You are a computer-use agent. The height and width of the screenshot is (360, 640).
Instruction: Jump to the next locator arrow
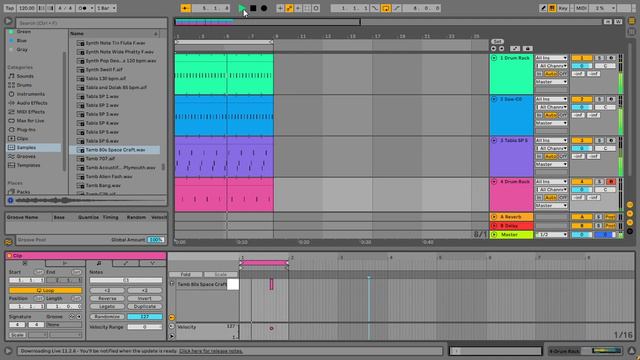502,49
